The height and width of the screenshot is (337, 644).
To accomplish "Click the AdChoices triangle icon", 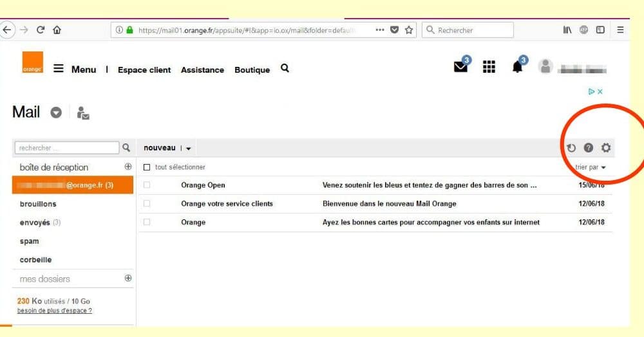I will coord(591,91).
